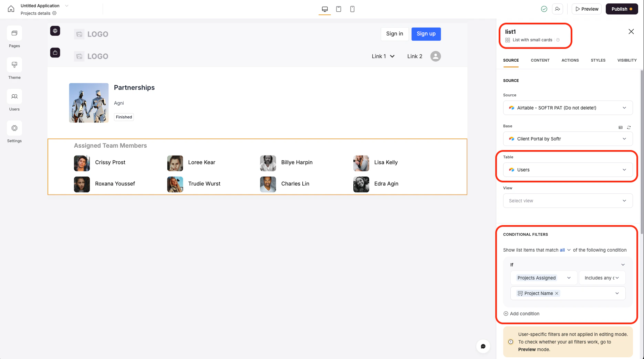Image resolution: width=644 pixels, height=359 pixels.
Task: Open the Source dropdown with Airtable
Action: click(x=568, y=108)
